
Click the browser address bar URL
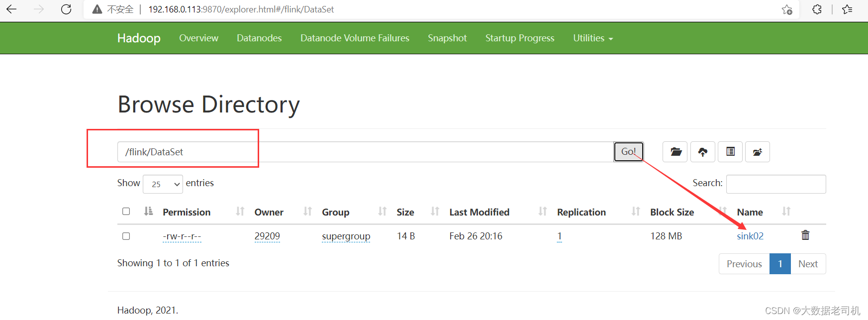[241, 9]
